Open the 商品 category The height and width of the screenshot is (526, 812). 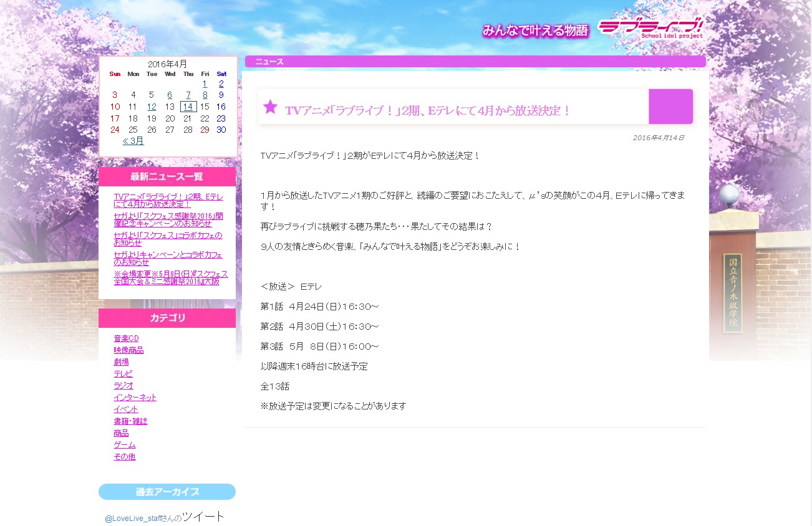tap(121, 433)
